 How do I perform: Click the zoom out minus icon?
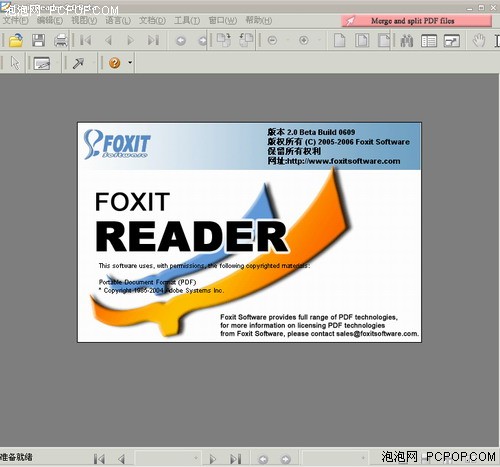[x=272, y=41]
